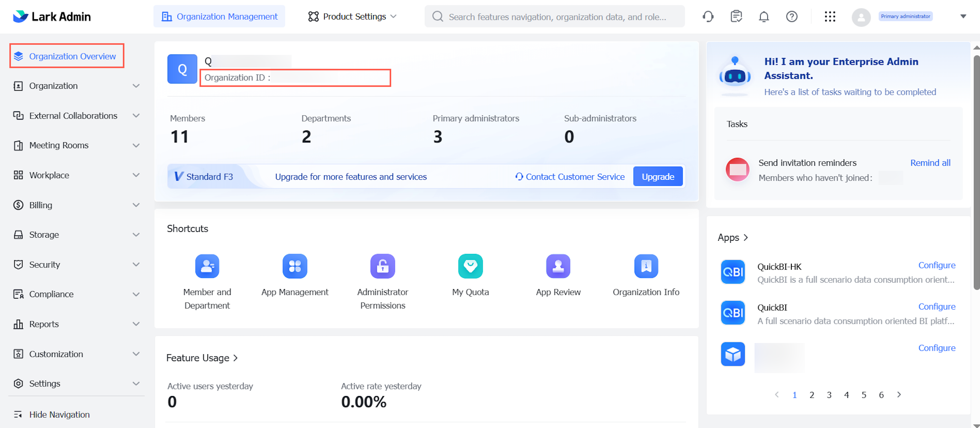Click the customer service headset icon
The width and height of the screenshot is (980, 428).
pos(708,17)
